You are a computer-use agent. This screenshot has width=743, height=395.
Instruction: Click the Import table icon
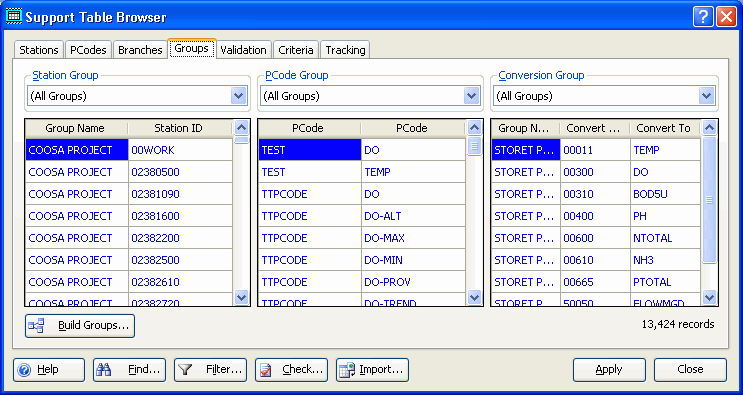pos(347,370)
